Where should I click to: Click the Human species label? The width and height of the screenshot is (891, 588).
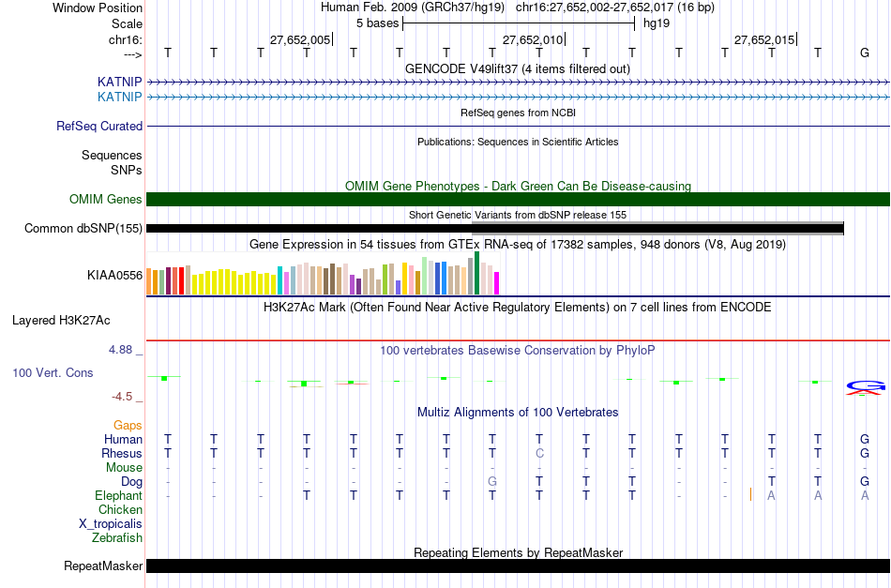123,439
